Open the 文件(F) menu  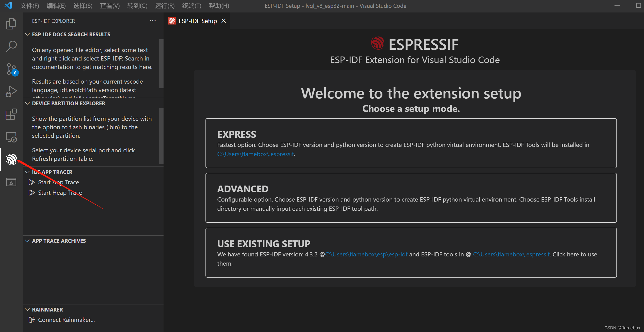tap(29, 5)
